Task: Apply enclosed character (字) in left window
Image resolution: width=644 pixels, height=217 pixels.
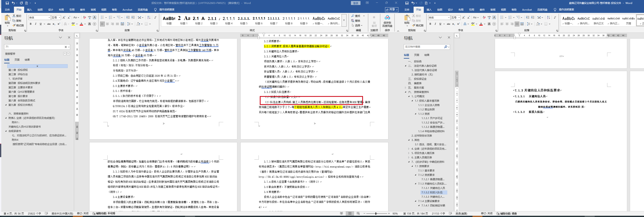Action: click(x=94, y=24)
